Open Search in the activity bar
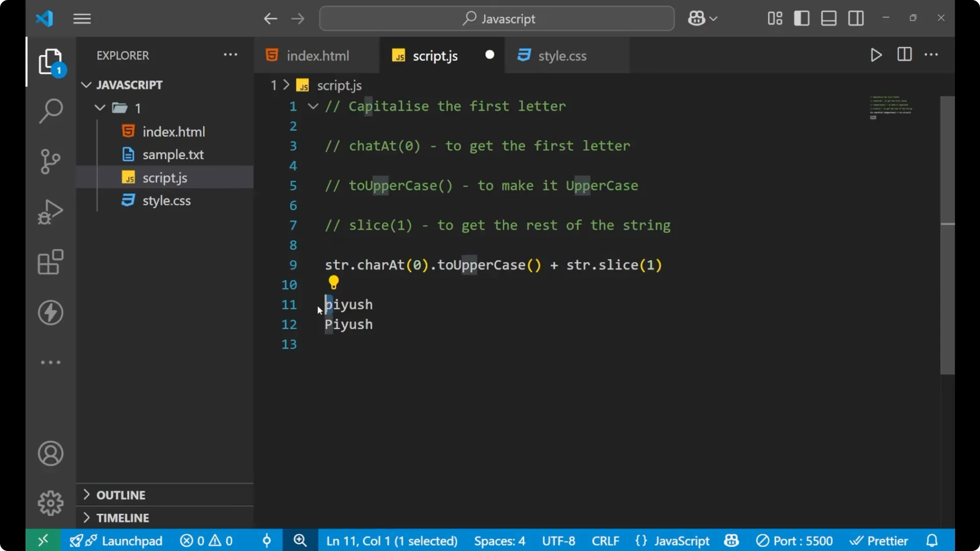 50,111
